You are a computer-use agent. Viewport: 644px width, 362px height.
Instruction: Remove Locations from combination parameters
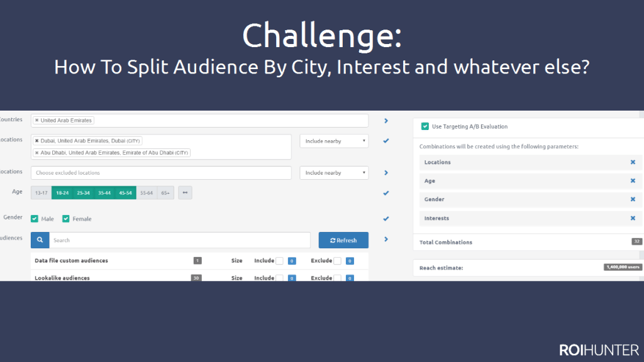tap(633, 162)
